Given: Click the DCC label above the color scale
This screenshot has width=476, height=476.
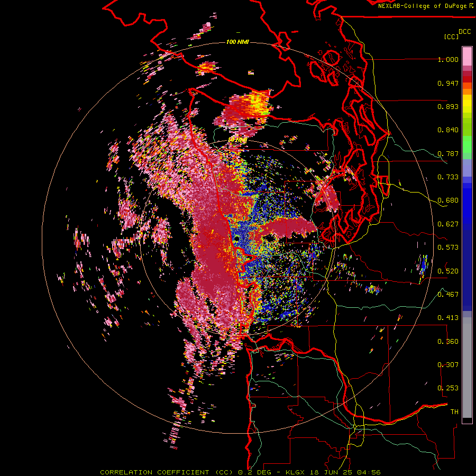Looking at the screenshot, I should (464, 32).
